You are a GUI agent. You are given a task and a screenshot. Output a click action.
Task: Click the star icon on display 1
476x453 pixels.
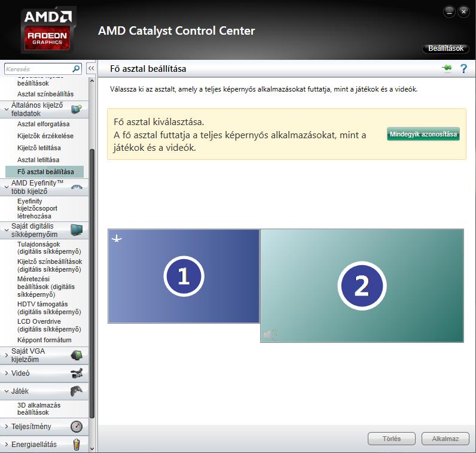click(x=117, y=239)
